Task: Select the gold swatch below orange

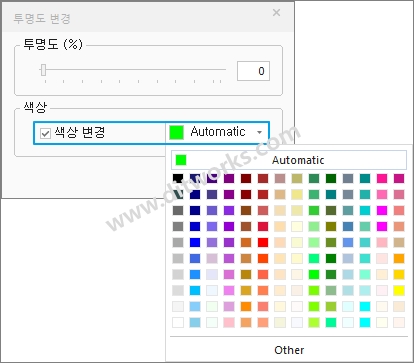Action: (399, 274)
